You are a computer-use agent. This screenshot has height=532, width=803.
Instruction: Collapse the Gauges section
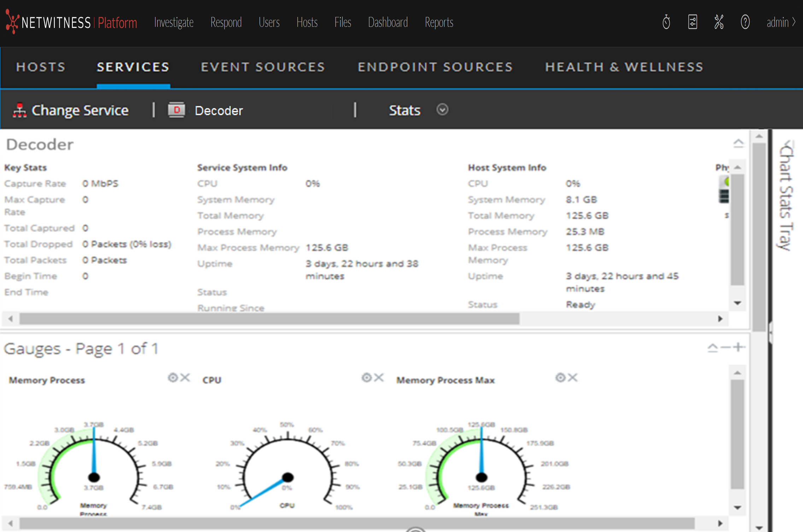click(713, 348)
